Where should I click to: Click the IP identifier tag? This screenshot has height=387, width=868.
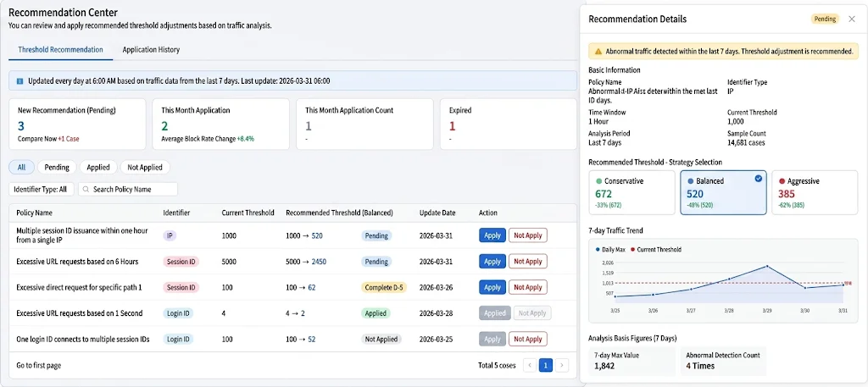tap(170, 235)
